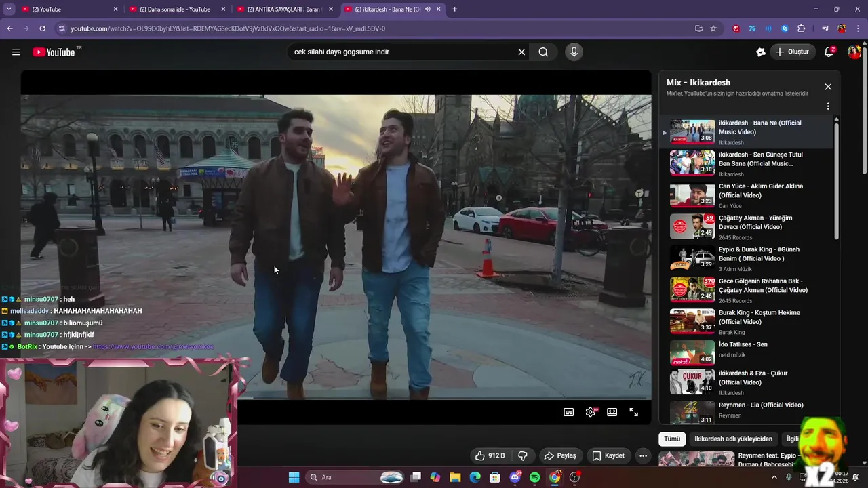Viewport: 868px width, 488px height.
Task: Click the Windows taskbar search box
Action: (356, 477)
